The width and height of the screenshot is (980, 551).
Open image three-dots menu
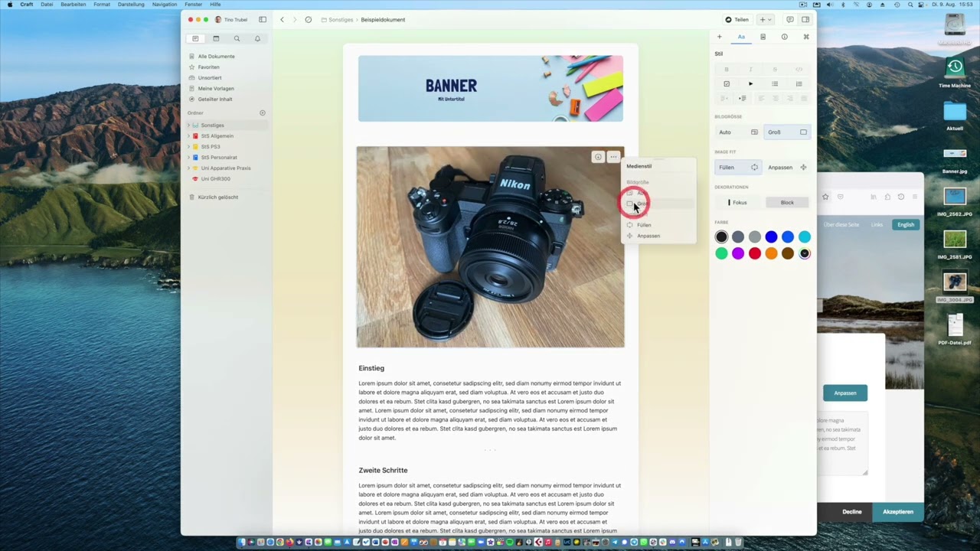[x=613, y=157]
